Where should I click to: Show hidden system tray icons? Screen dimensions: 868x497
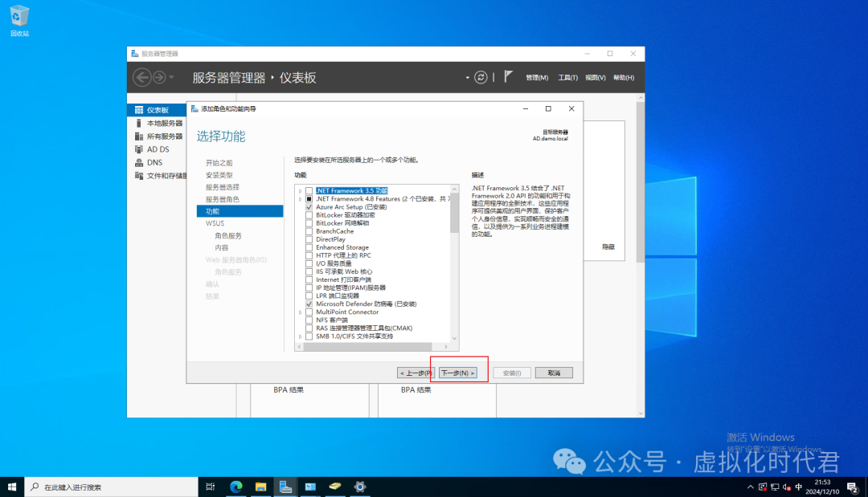pyautogui.click(x=751, y=487)
